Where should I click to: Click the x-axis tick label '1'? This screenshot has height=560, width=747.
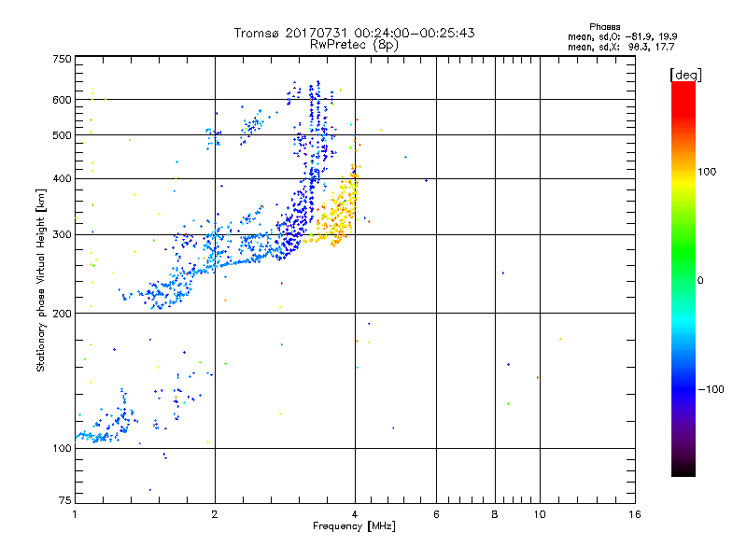[x=75, y=514]
